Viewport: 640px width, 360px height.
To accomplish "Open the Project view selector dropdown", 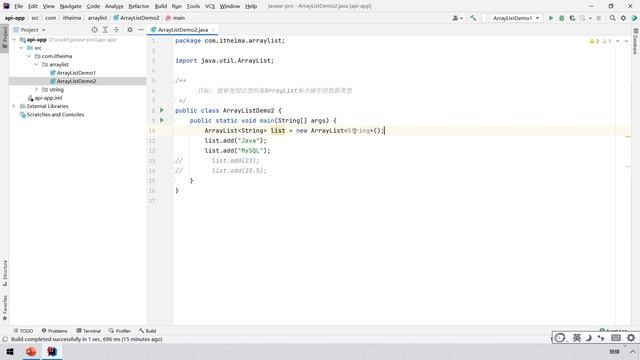I will [x=29, y=30].
